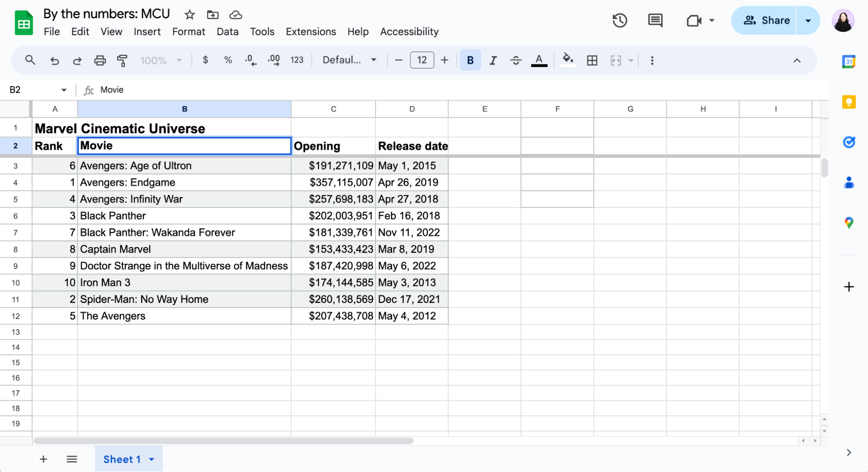Open the zoom 100% dropdown
Viewport: 868px width, 472px height.
click(x=161, y=60)
